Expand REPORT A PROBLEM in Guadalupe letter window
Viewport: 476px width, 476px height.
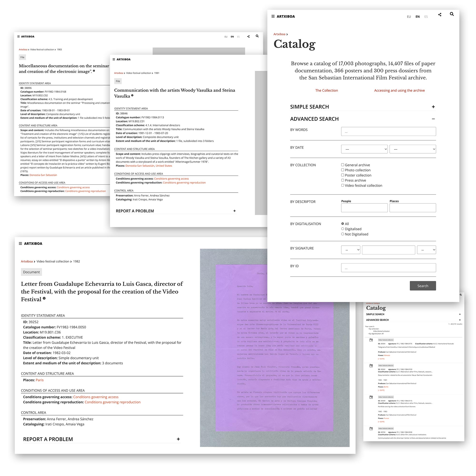(178, 439)
